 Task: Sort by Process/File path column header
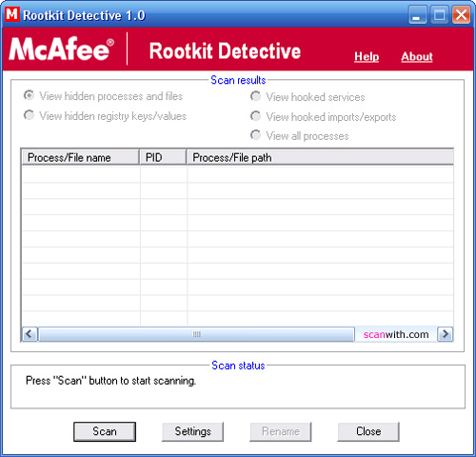320,157
